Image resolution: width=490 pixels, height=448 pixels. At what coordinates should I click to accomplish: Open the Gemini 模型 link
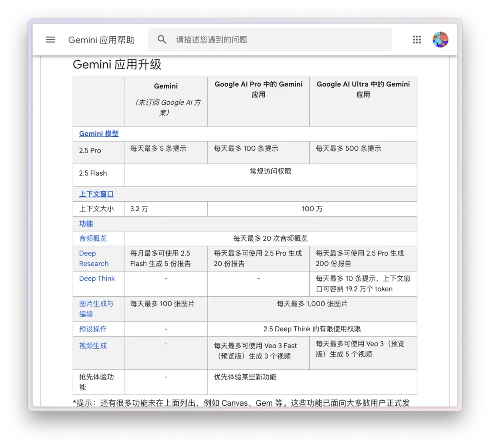(98, 133)
